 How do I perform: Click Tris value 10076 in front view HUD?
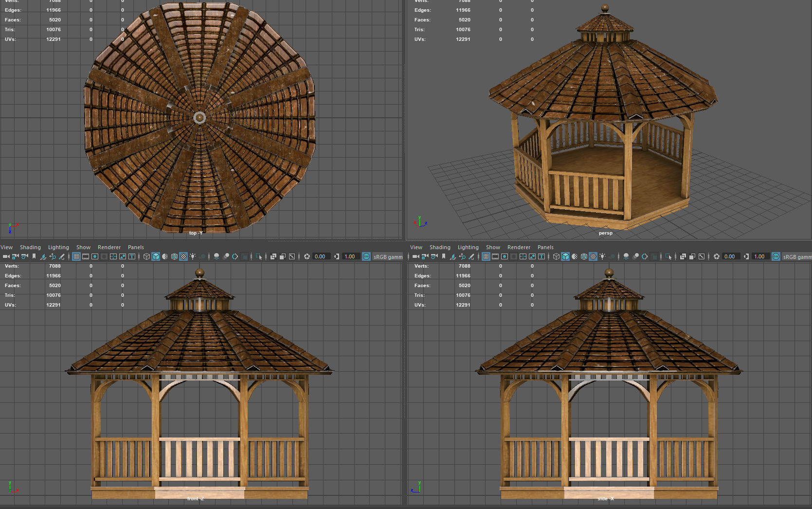tap(54, 295)
